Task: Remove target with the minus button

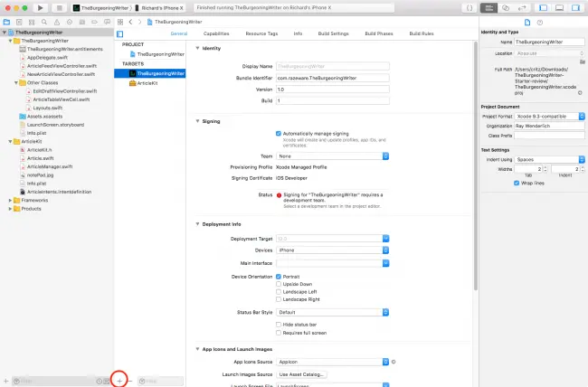Action: coord(130,381)
